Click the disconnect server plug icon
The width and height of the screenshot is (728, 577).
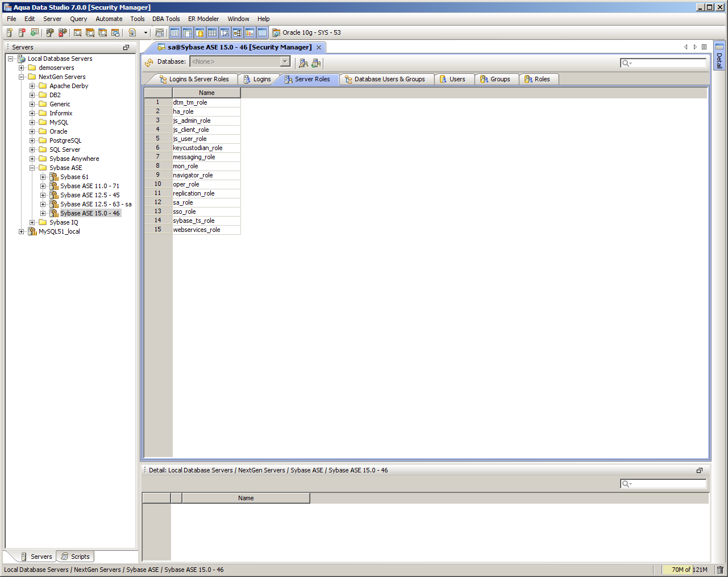tap(63, 32)
